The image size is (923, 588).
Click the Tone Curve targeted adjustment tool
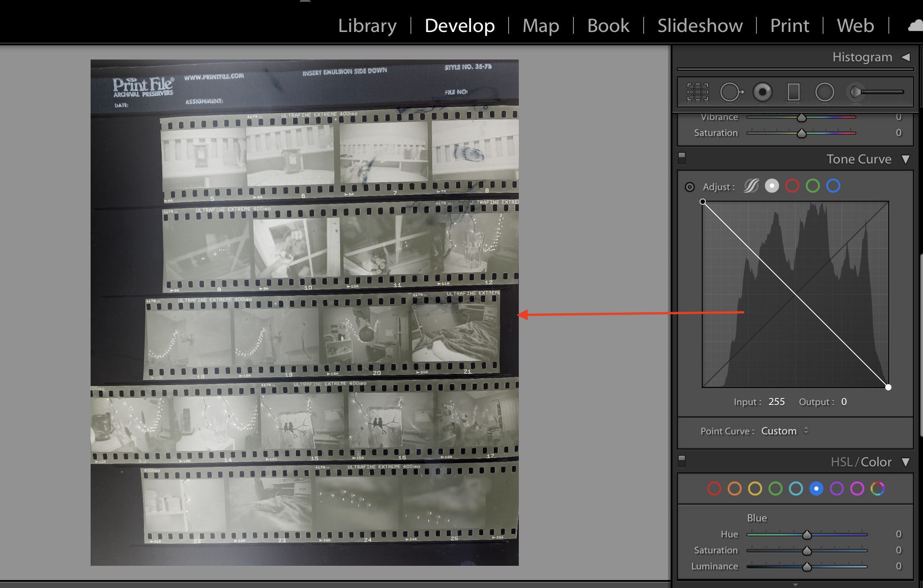tap(689, 187)
